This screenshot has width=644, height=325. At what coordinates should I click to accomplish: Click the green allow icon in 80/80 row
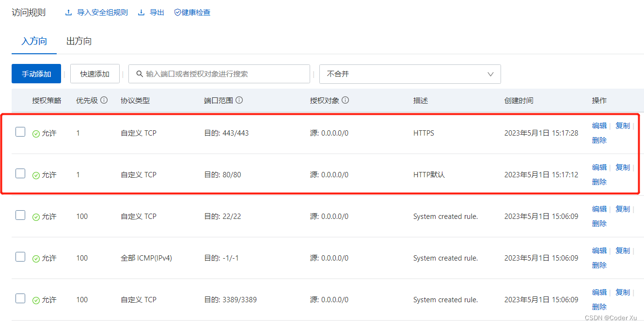[36, 175]
